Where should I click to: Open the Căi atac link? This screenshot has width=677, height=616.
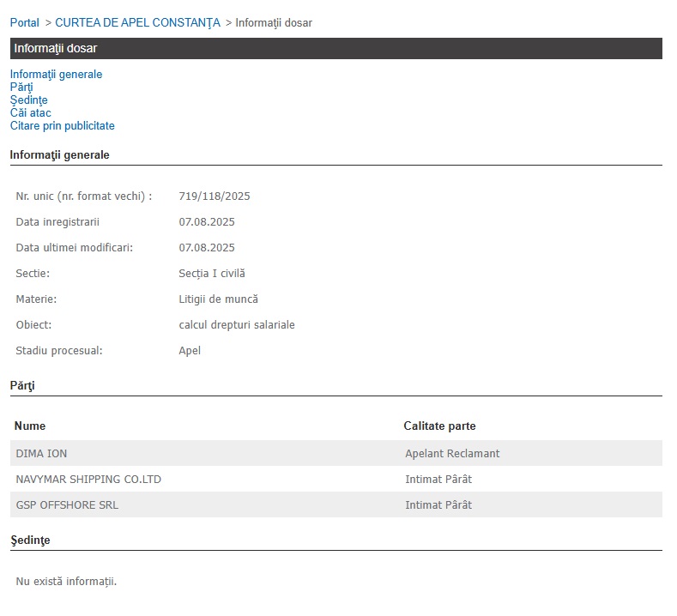31,112
